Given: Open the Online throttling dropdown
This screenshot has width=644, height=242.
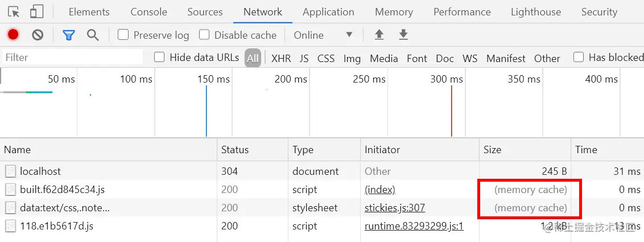Looking at the screenshot, I should tap(323, 35).
